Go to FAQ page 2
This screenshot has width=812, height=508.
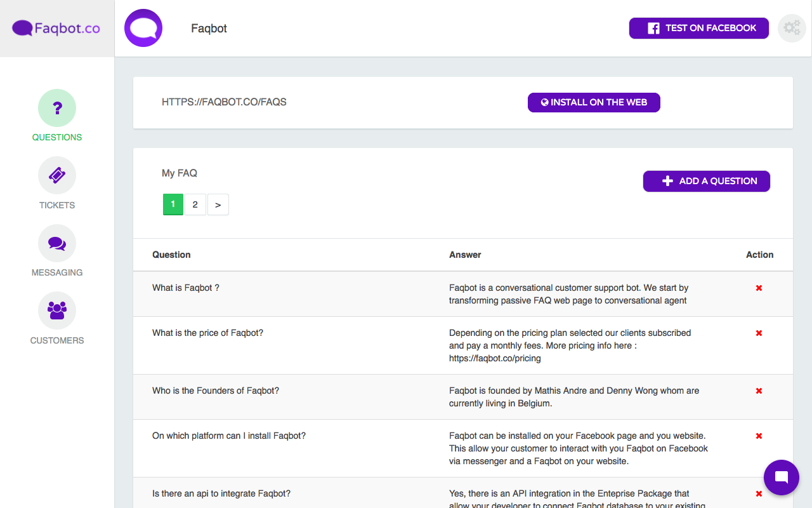pos(195,204)
